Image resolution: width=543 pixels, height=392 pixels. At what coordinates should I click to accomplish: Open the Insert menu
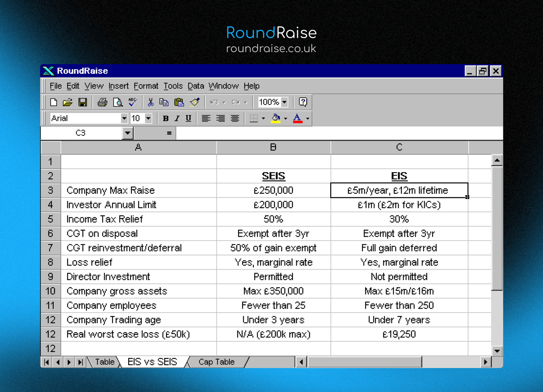118,86
